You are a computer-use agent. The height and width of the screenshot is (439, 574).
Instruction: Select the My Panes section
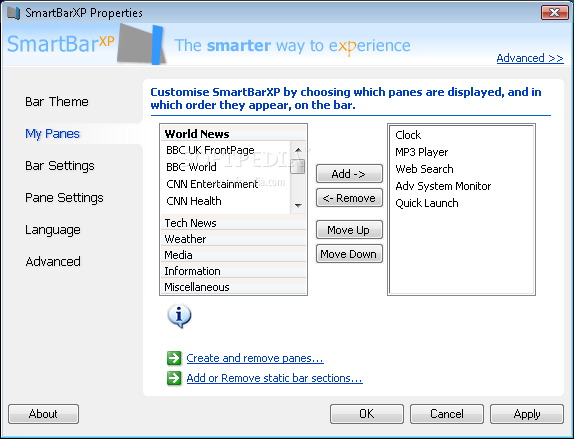click(x=52, y=134)
